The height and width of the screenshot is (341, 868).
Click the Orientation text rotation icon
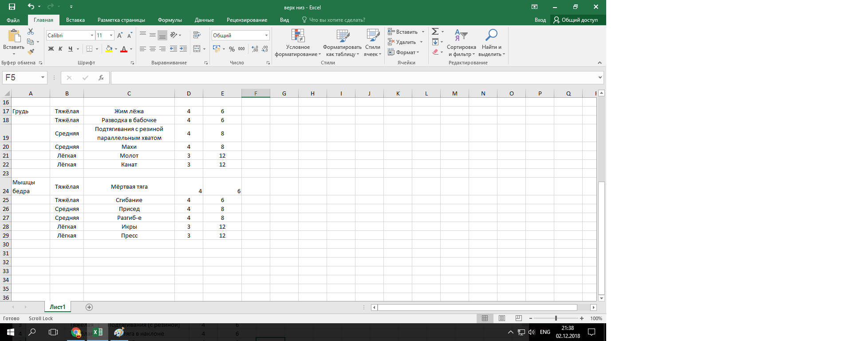(174, 35)
